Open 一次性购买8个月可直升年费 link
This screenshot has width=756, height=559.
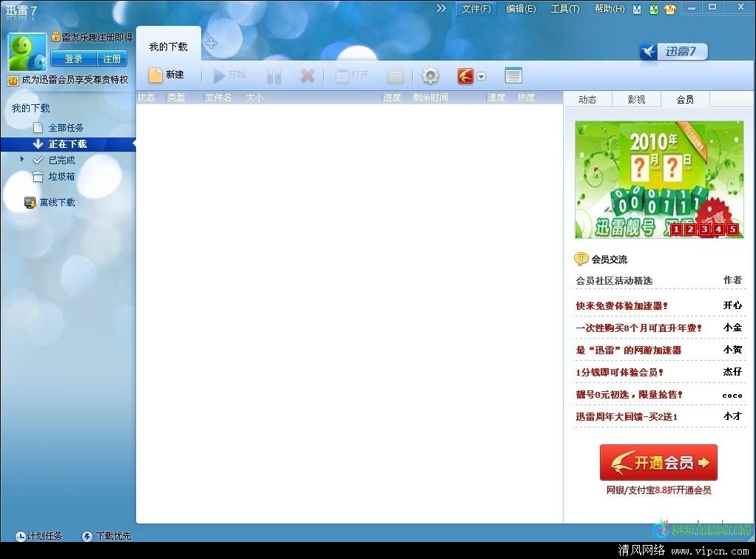pos(639,328)
